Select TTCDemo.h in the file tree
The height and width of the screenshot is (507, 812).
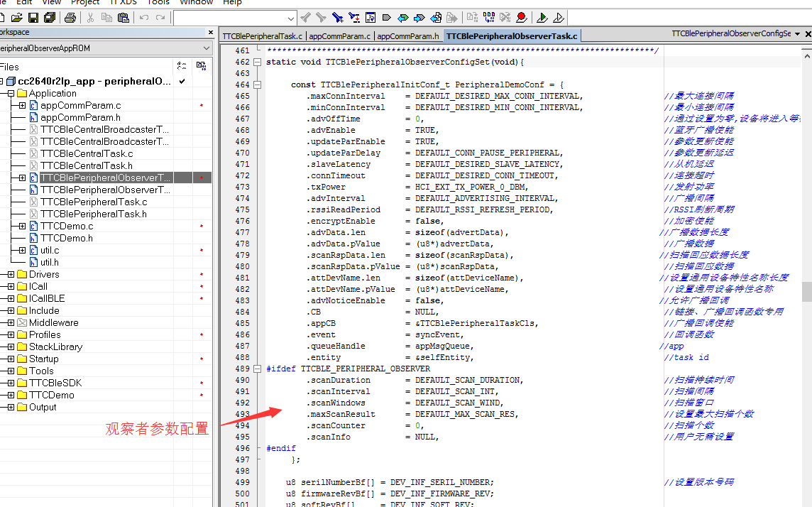66,238
